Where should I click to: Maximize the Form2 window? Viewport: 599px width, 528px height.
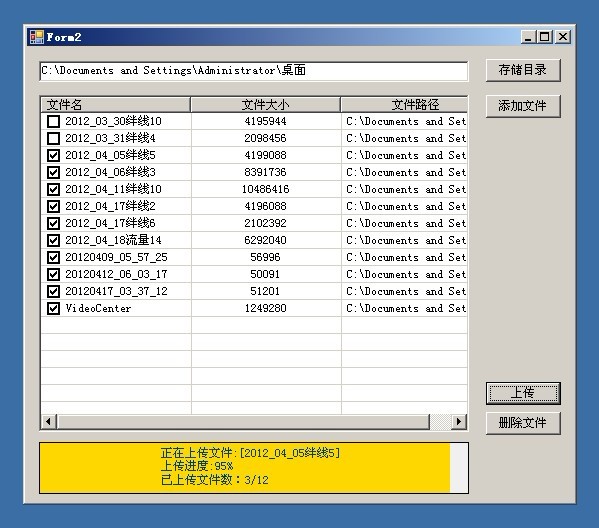point(545,37)
